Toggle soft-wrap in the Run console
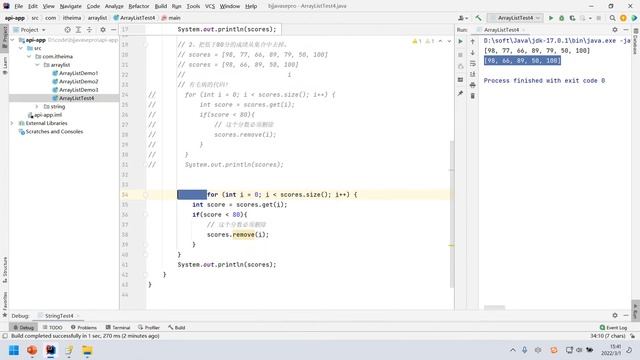Image resolution: width=640 pixels, height=360 pixels. tap(473, 64)
